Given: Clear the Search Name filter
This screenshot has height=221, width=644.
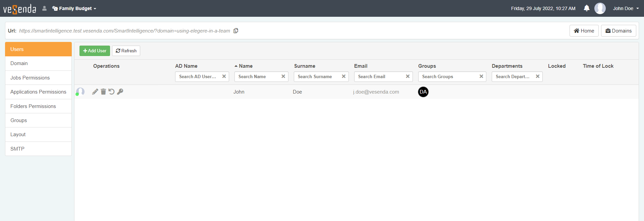Looking at the screenshot, I should click(x=283, y=76).
